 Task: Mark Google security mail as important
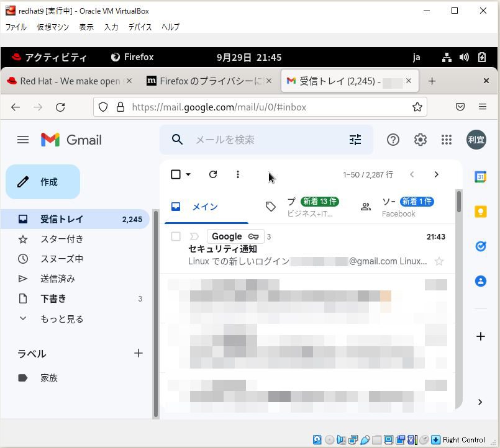click(194, 236)
